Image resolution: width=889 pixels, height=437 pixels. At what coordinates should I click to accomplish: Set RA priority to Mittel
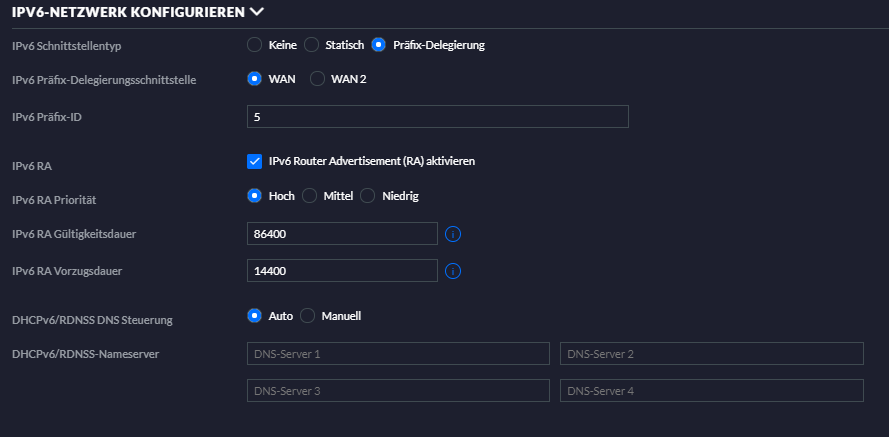pyautogui.click(x=310, y=196)
